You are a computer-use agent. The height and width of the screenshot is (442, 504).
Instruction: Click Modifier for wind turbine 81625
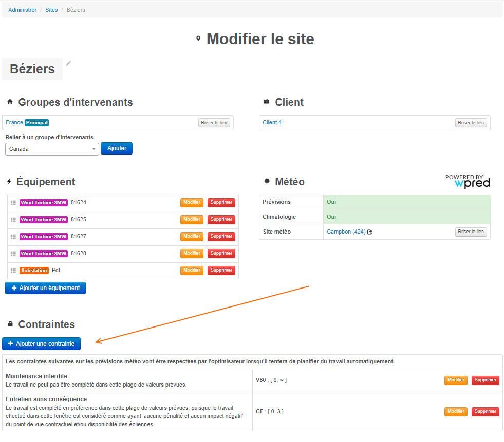click(191, 219)
